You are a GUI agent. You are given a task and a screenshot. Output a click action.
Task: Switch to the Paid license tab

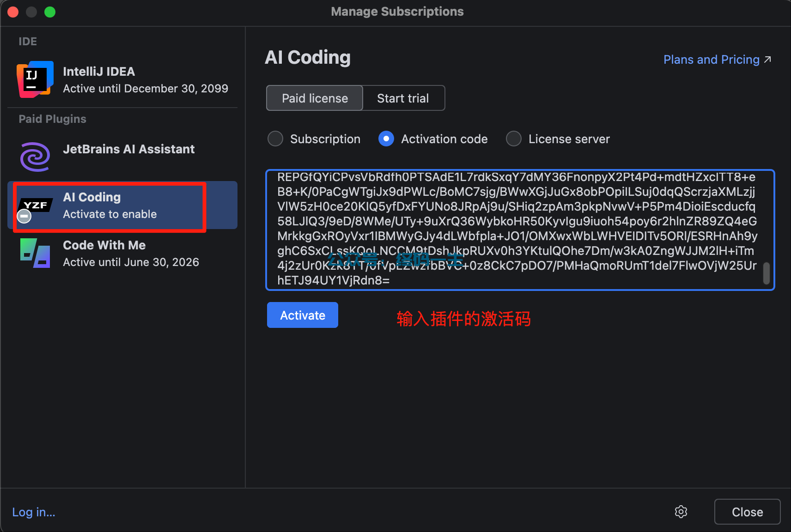pos(315,98)
